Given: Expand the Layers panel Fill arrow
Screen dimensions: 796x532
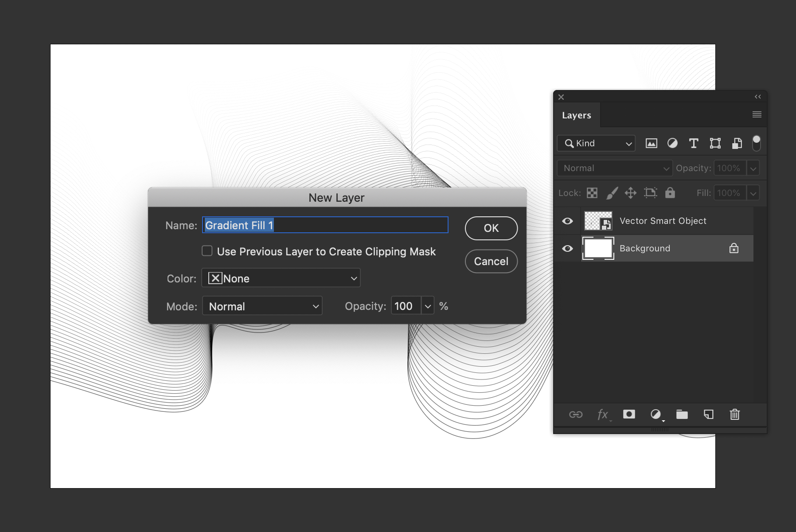Looking at the screenshot, I should (753, 193).
